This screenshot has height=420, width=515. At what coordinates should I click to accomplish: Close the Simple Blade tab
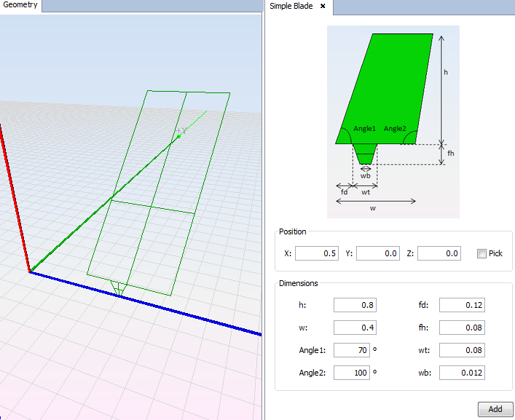(323, 7)
